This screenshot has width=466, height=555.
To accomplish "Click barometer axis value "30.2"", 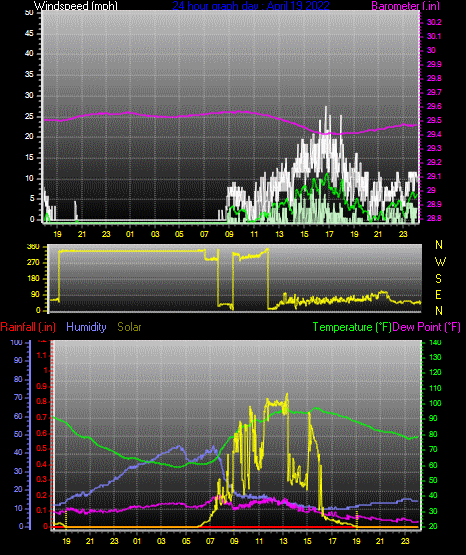I will tap(434, 22).
